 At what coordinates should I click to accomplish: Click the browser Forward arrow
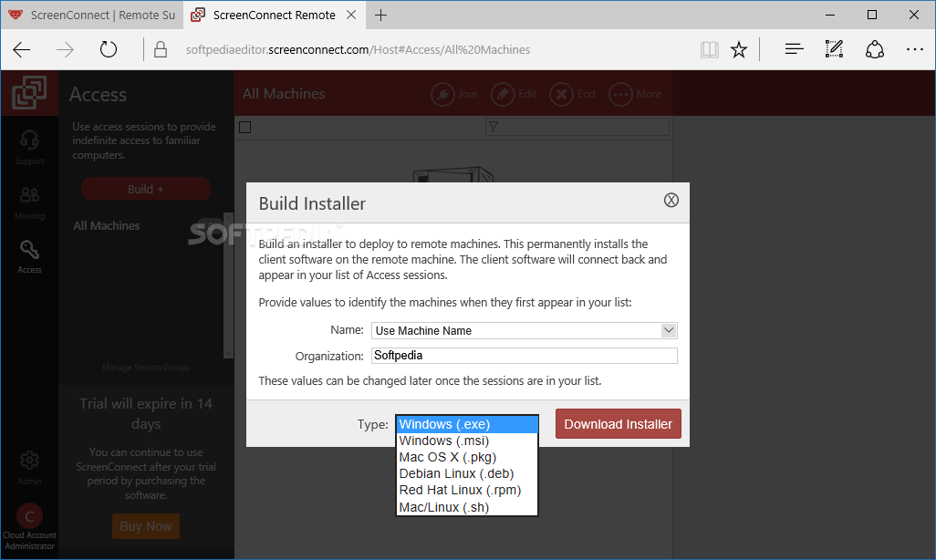click(x=65, y=49)
